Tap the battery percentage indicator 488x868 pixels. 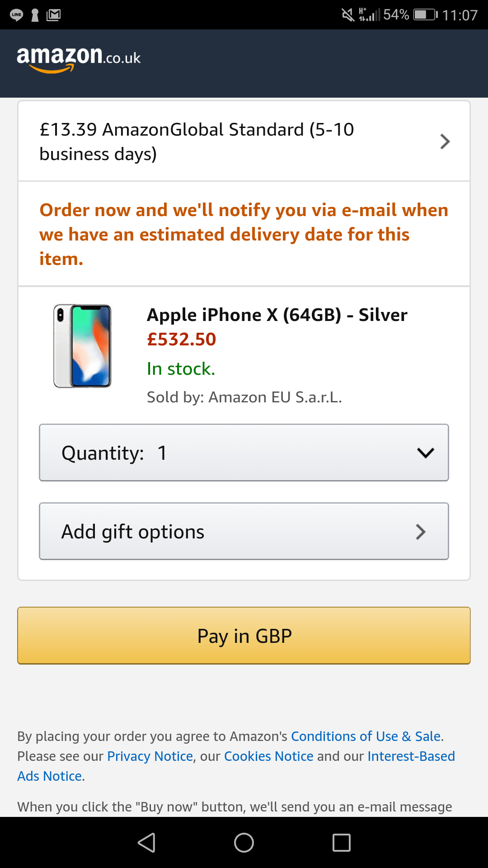tap(394, 14)
